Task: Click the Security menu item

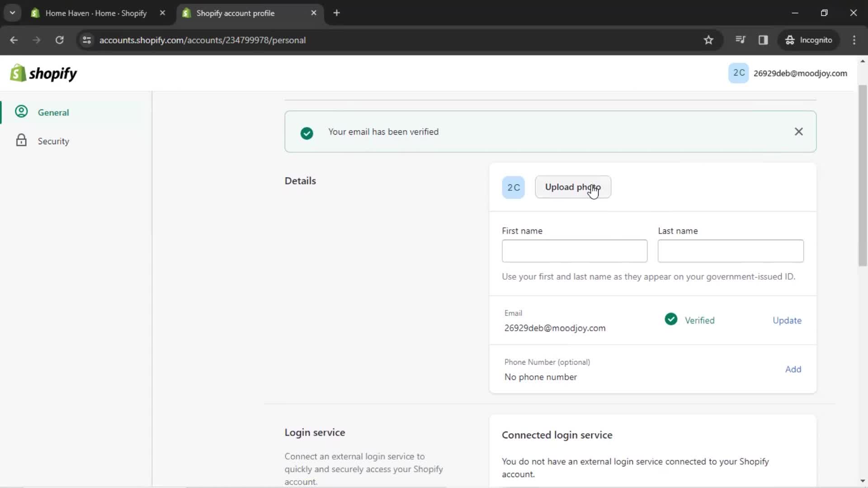Action: click(x=54, y=141)
